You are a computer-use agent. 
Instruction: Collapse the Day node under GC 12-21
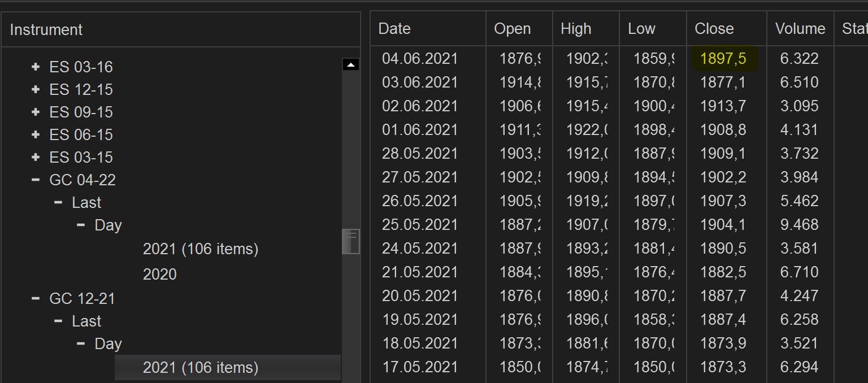point(81,343)
